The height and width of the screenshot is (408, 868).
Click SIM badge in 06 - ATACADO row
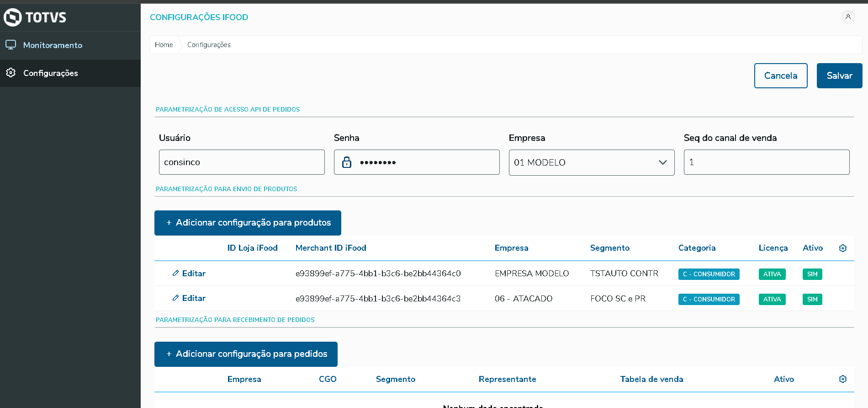tap(812, 299)
